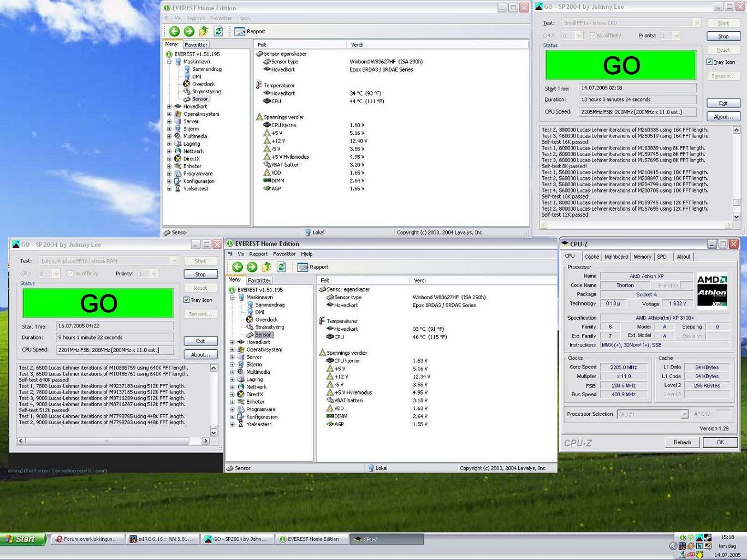Click the taskbar clock showing 15:18
Viewport: 747px width, 560px height.
point(727,537)
